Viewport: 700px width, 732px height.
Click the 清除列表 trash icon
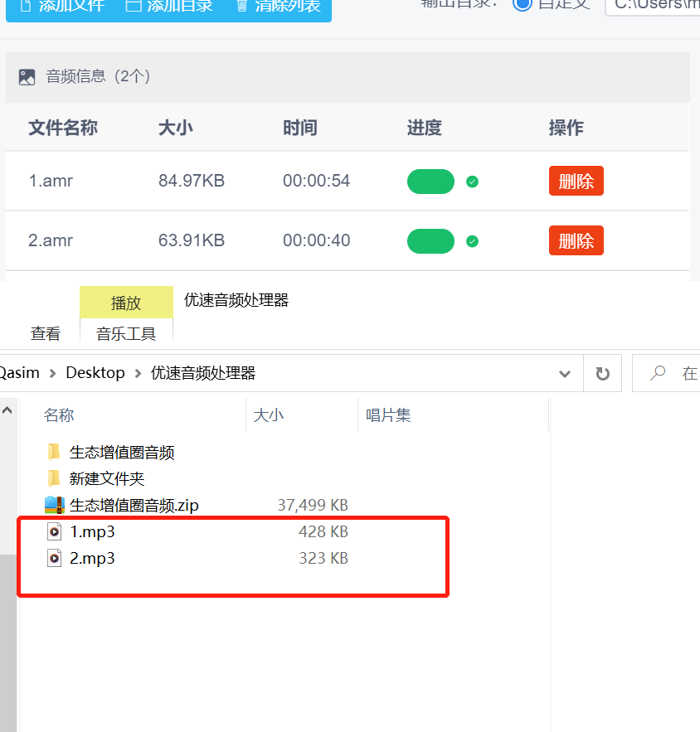pos(241,7)
